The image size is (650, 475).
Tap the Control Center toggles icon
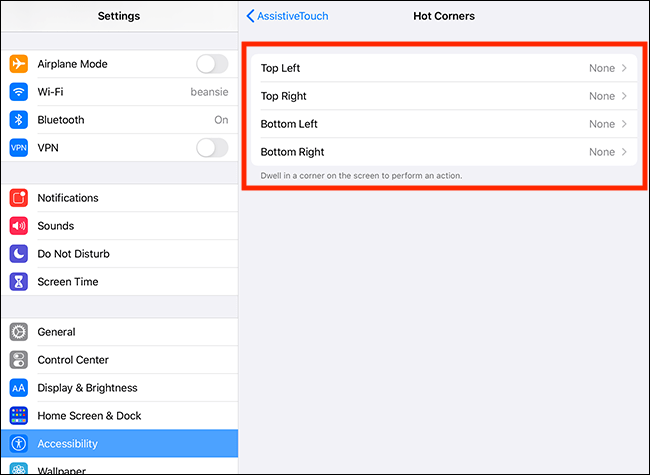coord(19,360)
